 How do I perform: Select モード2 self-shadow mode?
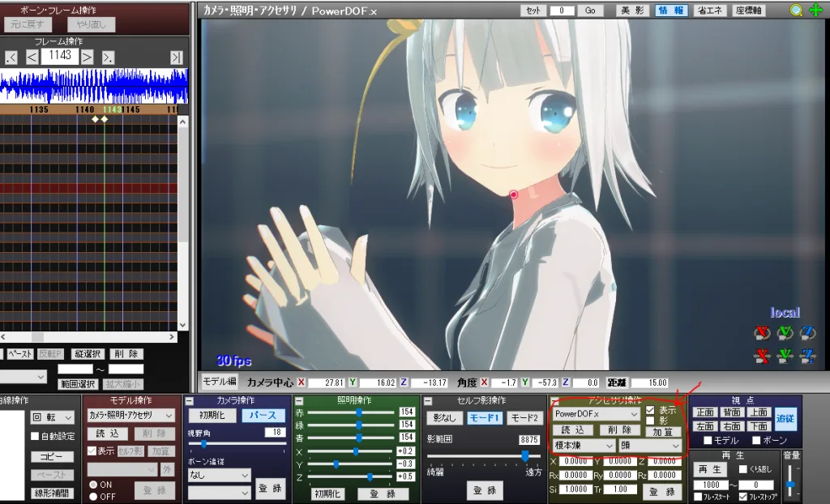tap(524, 418)
